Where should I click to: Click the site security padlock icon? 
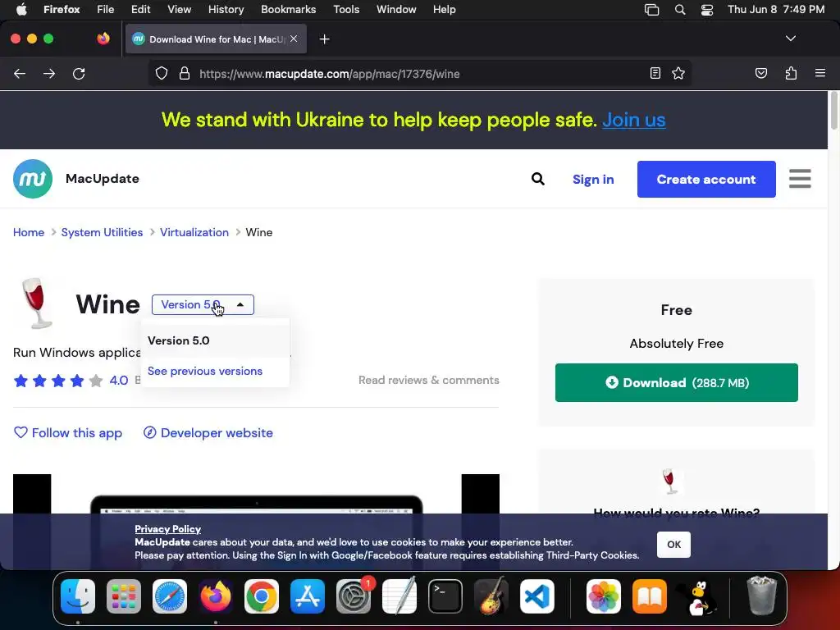click(185, 73)
